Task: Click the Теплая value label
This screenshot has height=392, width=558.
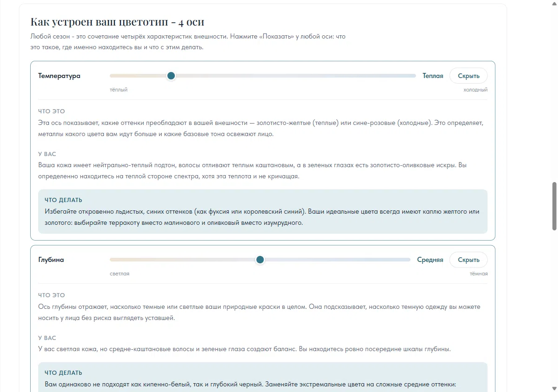Action: pyautogui.click(x=433, y=76)
